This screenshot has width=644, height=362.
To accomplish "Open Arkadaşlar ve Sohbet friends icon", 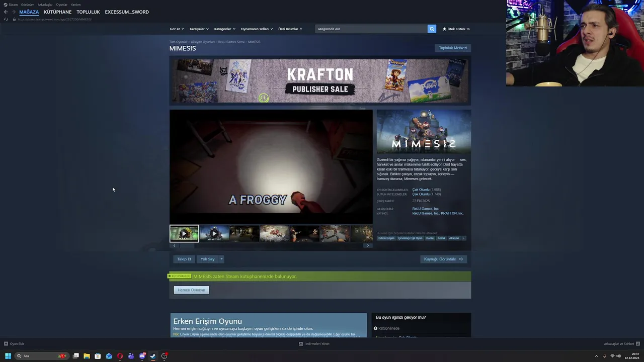I will tap(638, 344).
